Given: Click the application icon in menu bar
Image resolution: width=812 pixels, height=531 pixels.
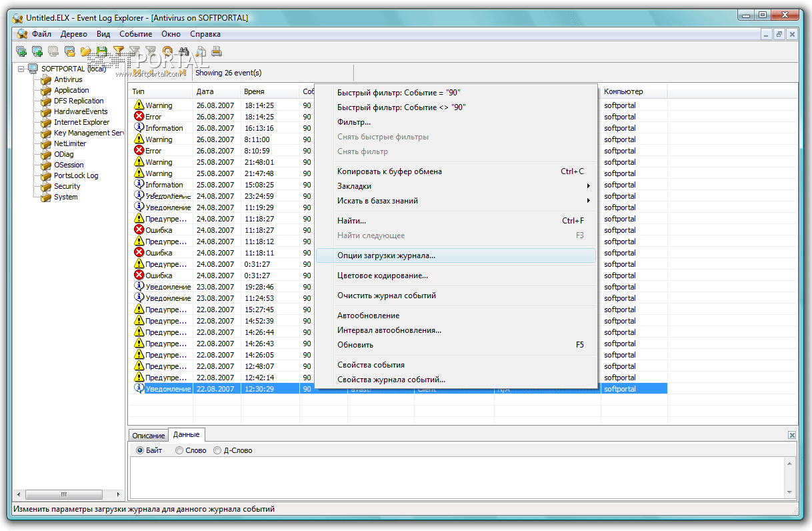Looking at the screenshot, I should point(22,34).
